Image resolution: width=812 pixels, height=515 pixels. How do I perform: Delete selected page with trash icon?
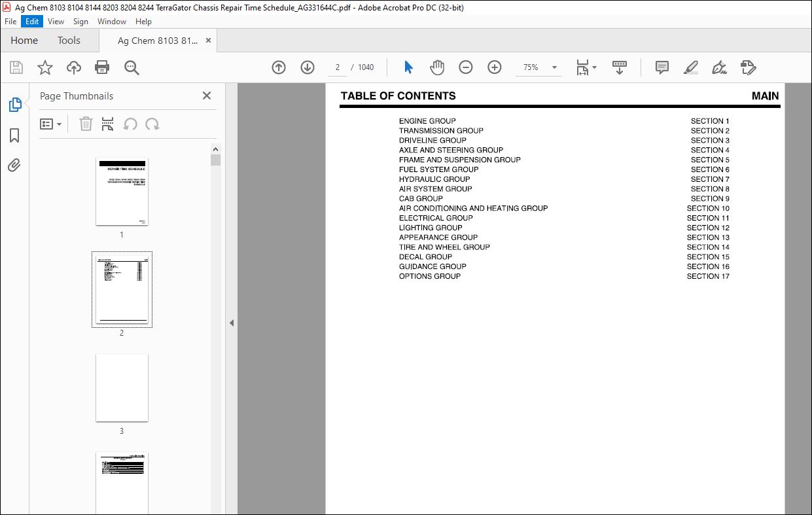(86, 124)
